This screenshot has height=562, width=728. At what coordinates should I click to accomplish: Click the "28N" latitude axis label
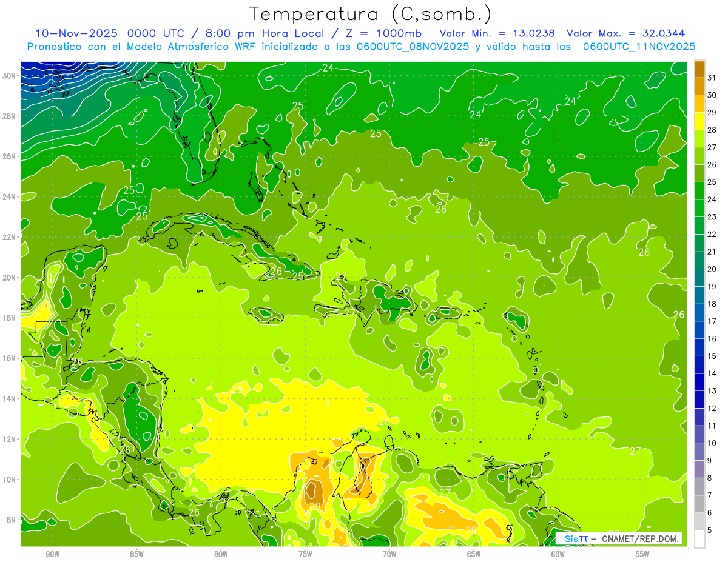pyautogui.click(x=10, y=116)
